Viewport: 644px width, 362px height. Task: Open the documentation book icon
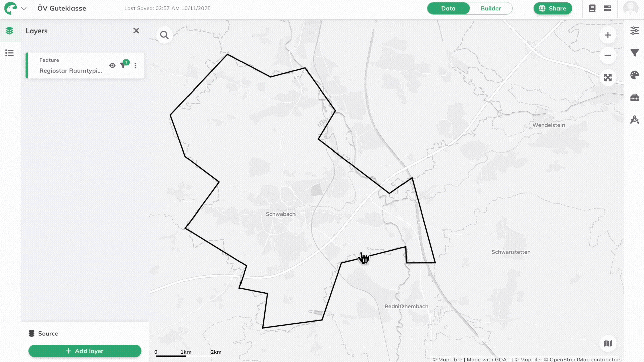[592, 8]
